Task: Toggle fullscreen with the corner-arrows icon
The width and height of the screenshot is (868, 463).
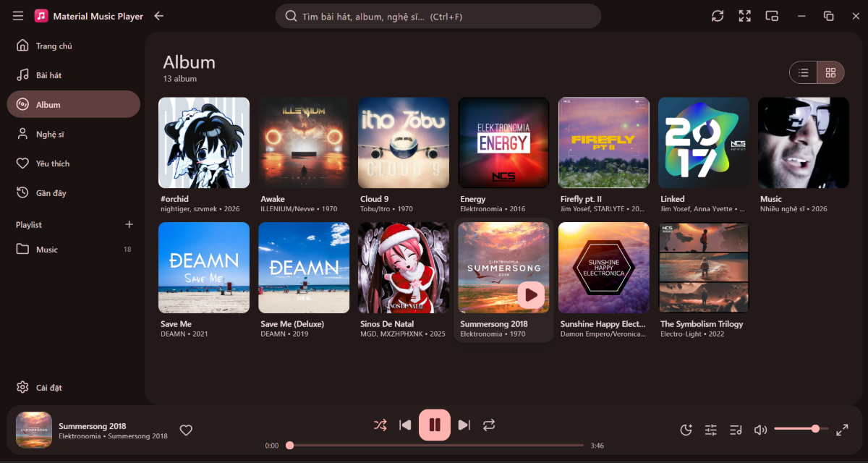Action: pos(745,16)
